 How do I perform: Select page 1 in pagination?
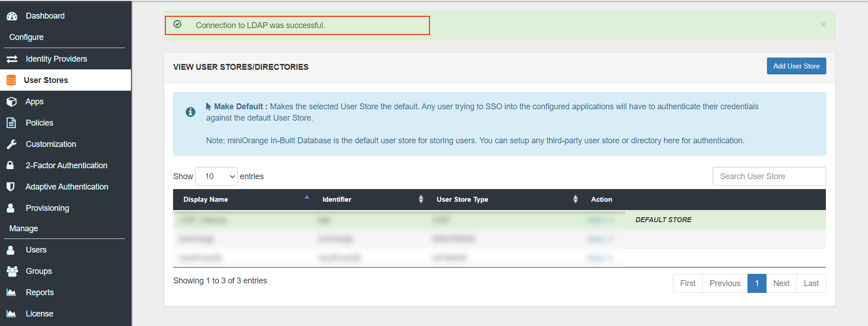pyautogui.click(x=757, y=283)
